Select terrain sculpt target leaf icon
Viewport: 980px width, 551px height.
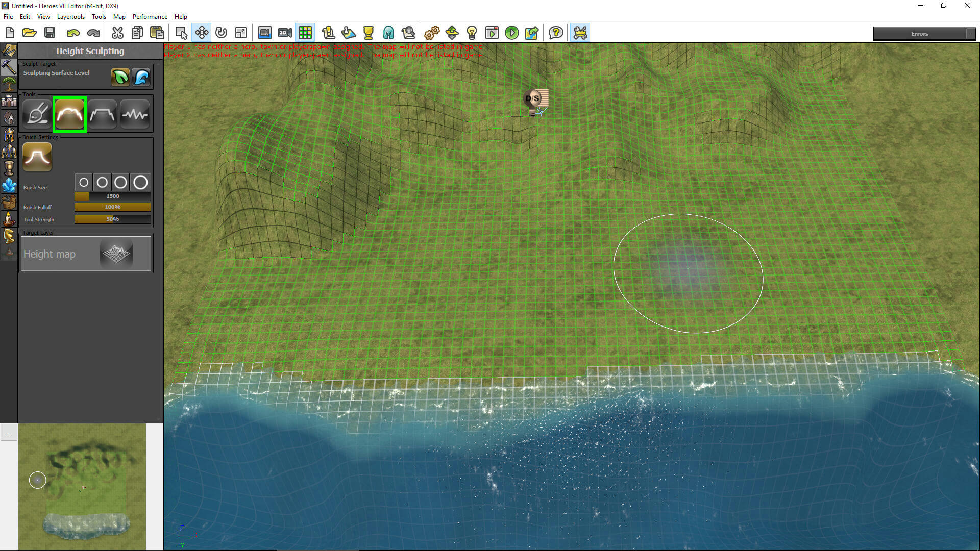(120, 77)
